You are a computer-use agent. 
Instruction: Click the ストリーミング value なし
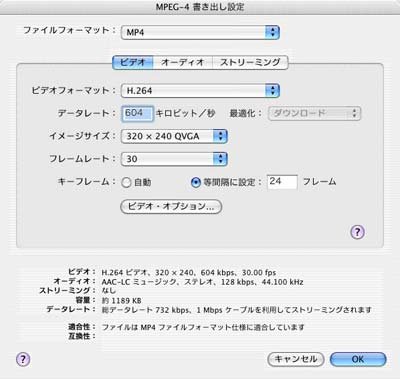pyautogui.click(x=108, y=291)
